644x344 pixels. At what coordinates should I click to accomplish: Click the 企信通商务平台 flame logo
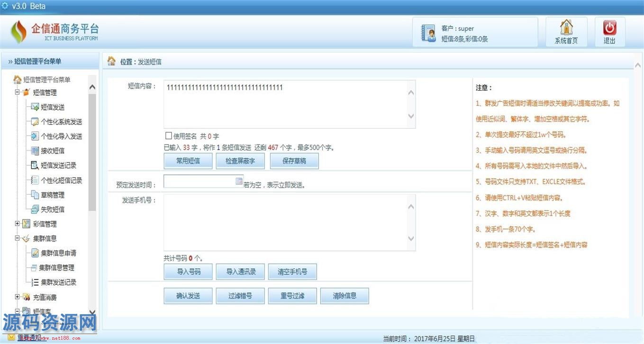tap(19, 32)
